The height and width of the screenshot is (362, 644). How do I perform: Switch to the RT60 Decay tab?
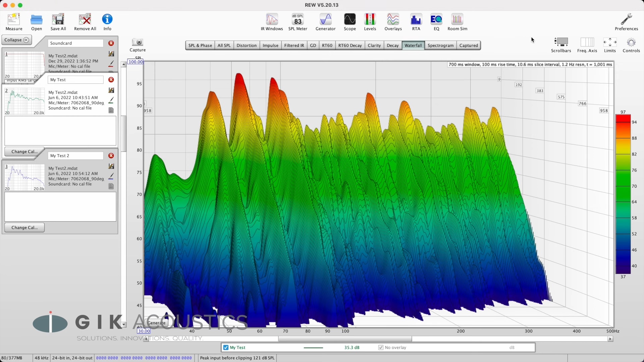coord(350,46)
